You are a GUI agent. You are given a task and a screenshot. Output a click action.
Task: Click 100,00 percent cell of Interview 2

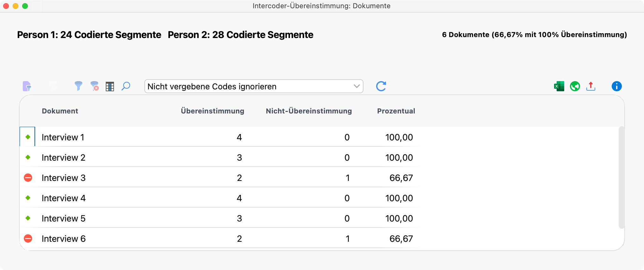(399, 157)
